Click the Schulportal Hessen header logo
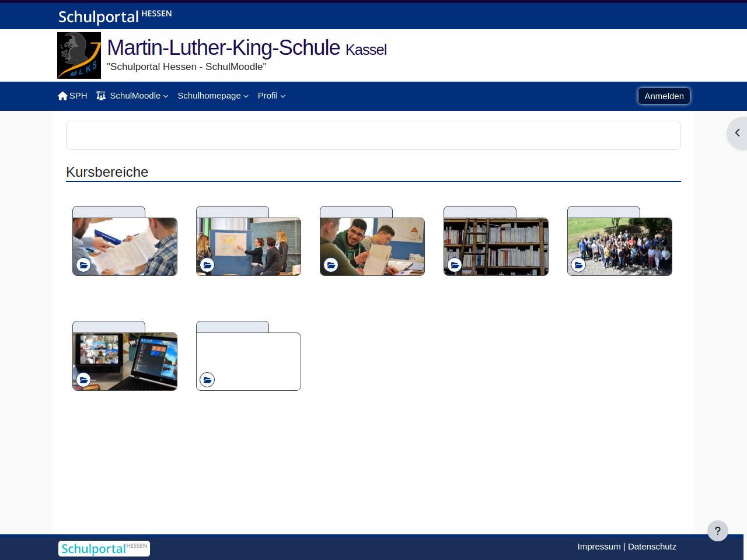The width and height of the screenshot is (747, 560). pyautogui.click(x=115, y=16)
